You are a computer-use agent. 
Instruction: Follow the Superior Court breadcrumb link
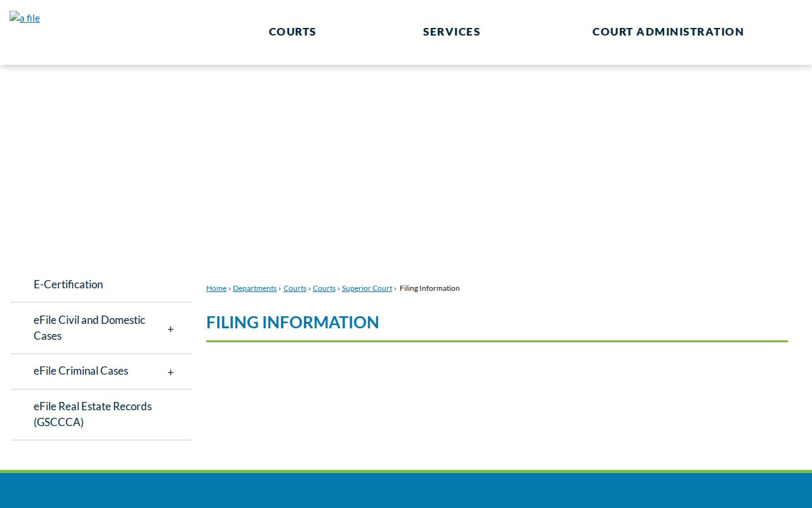click(367, 288)
